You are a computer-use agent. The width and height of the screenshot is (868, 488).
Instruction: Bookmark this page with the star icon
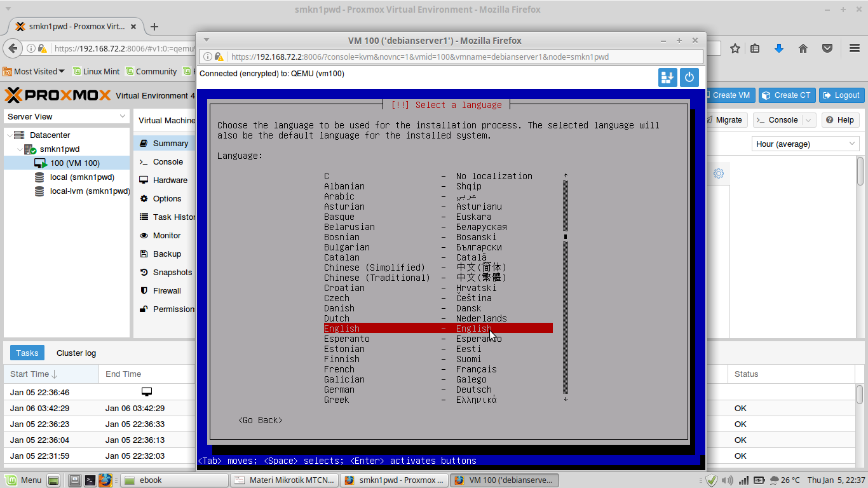point(735,48)
